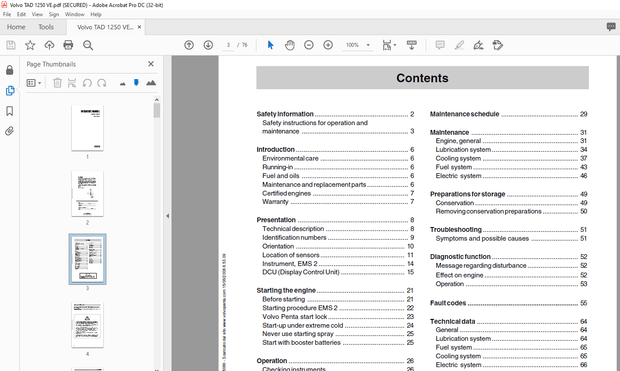Go to next page arrow

click(208, 45)
